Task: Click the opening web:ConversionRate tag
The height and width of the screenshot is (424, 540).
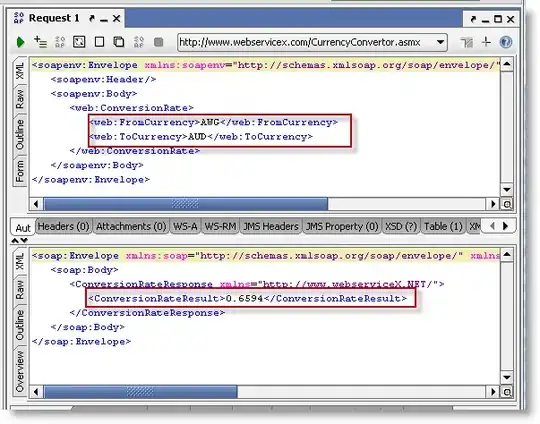Action: pos(131,108)
